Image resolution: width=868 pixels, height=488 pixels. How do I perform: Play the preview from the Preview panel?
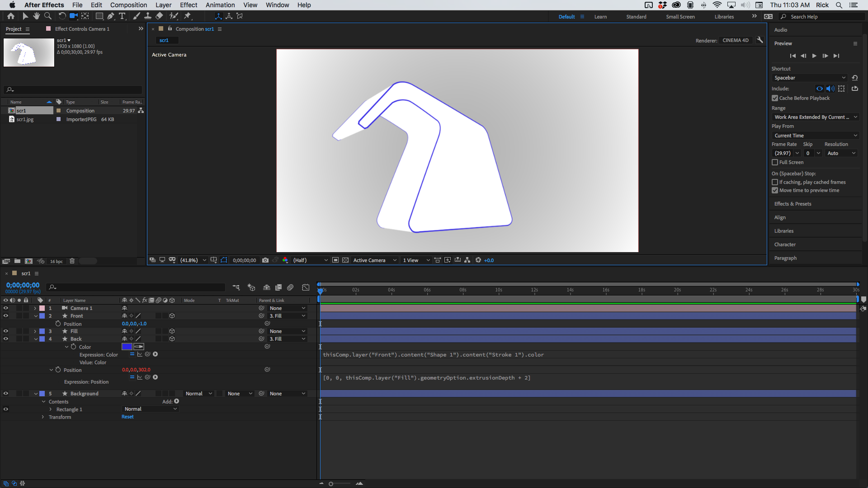tap(814, 56)
